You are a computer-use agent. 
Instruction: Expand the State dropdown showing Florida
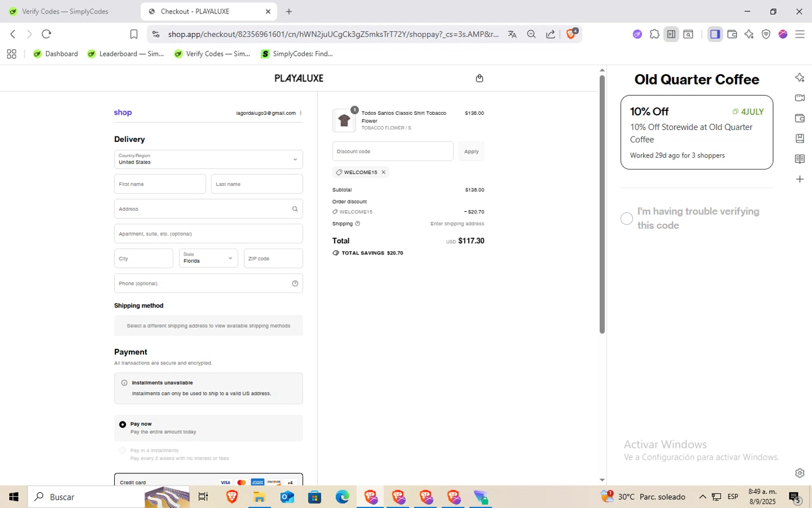click(208, 258)
